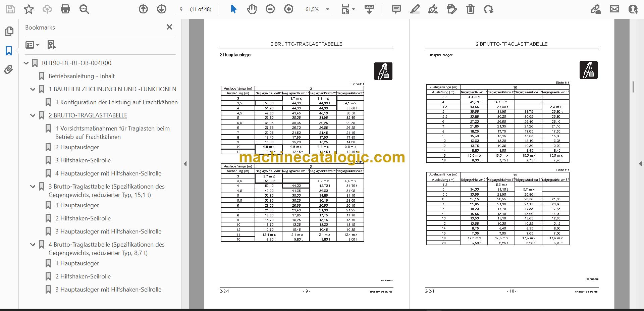The width and height of the screenshot is (644, 311).
Task: Activate the hand pan tool
Action: coord(252,9)
